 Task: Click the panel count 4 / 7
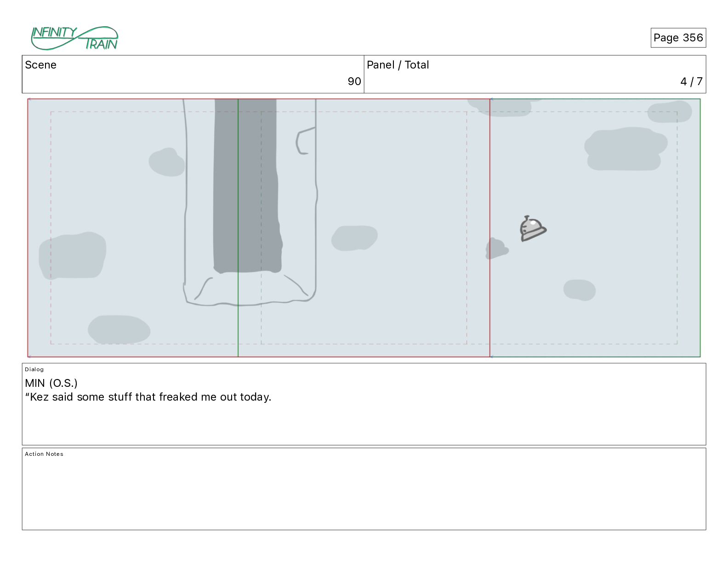691,81
